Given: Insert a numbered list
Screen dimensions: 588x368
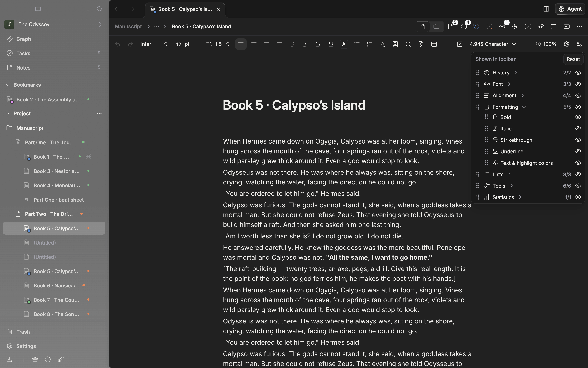Looking at the screenshot, I should coord(370,44).
